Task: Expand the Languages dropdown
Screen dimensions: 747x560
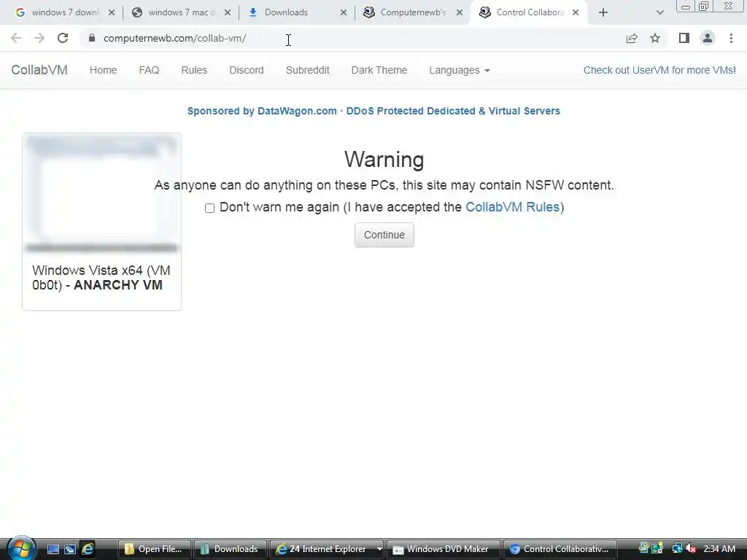Action: click(460, 70)
